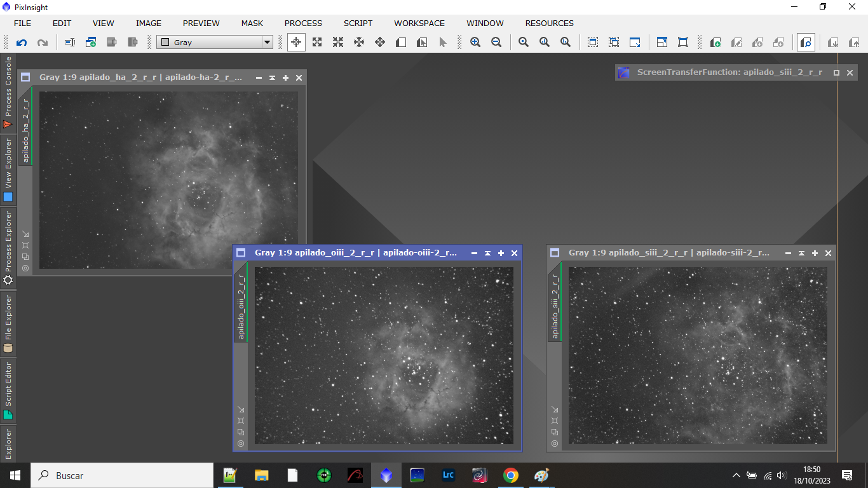
Task: Click the Fit View dashed-window icon
Action: 593,43
